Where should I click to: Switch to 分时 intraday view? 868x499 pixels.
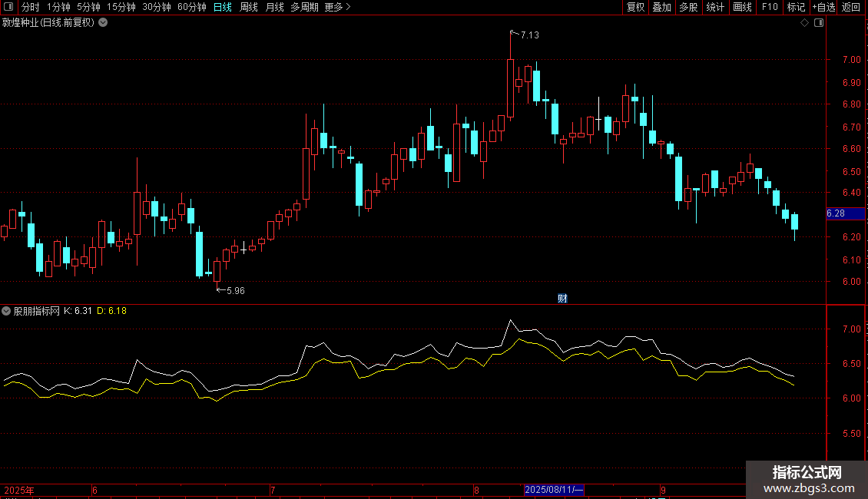31,7
